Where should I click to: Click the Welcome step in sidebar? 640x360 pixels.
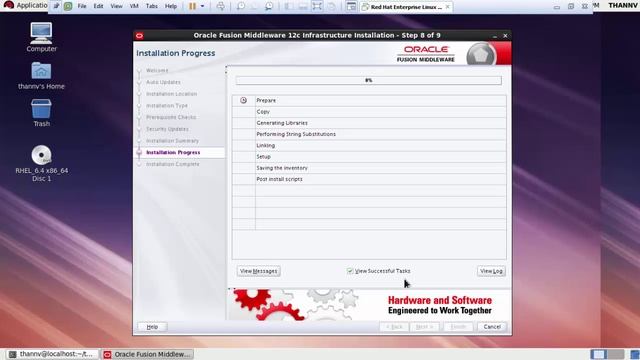coord(157,71)
